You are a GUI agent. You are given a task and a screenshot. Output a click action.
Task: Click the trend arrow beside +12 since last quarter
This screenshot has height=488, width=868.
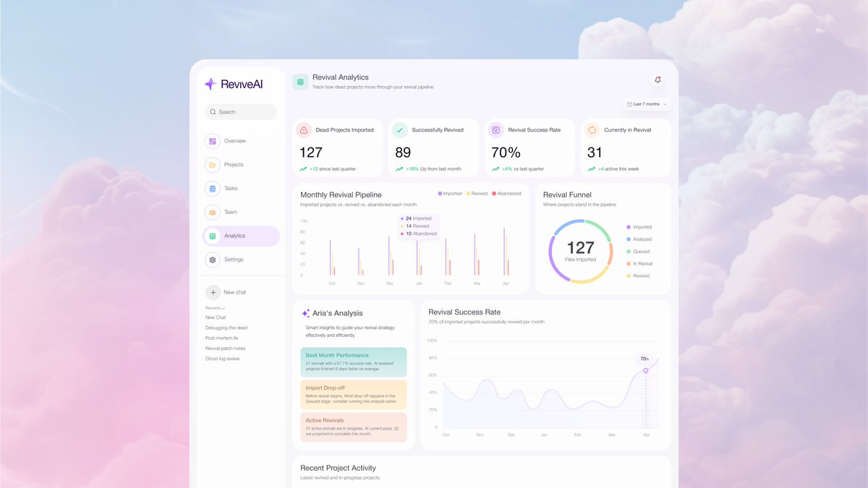[x=303, y=169]
